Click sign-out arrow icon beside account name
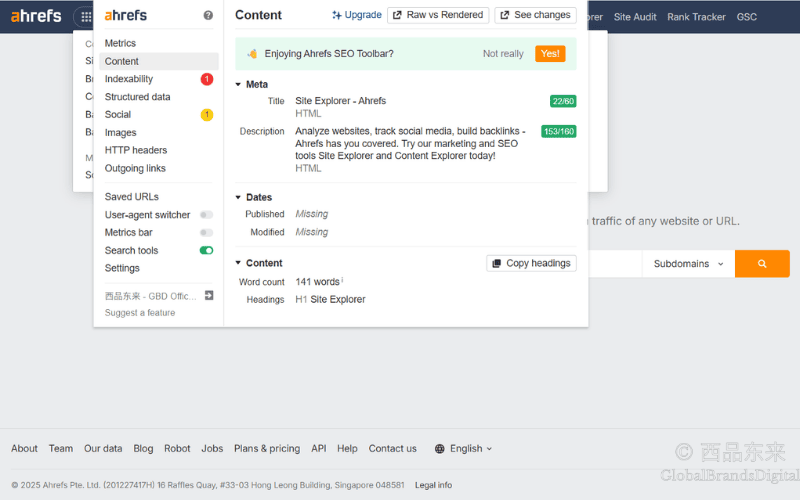Screen dimensions: 800x500 click(x=209, y=295)
